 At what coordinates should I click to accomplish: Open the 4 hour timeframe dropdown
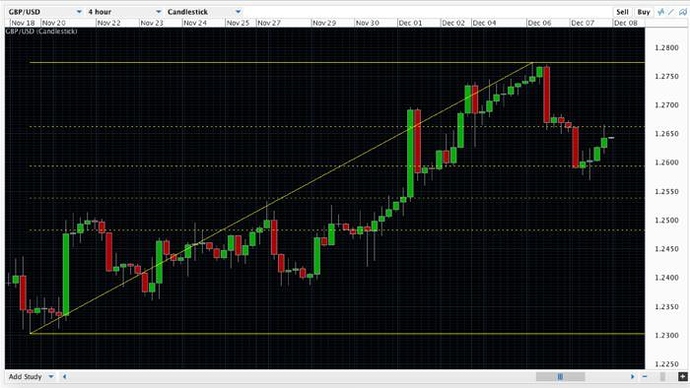click(x=125, y=12)
